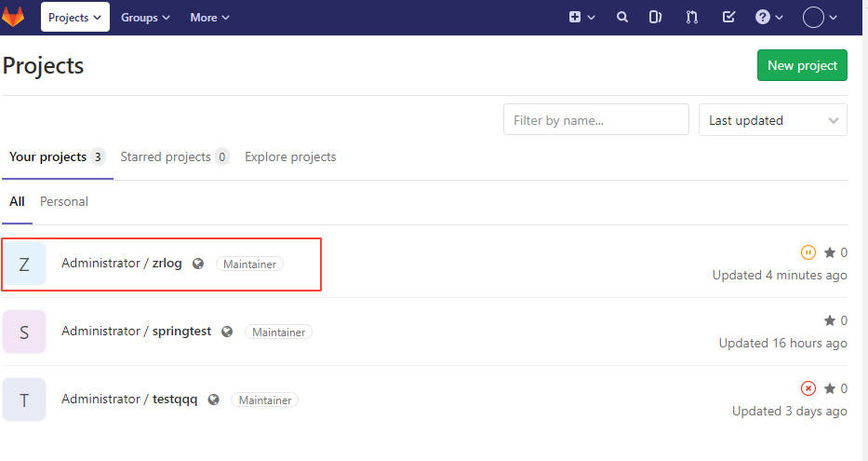The width and height of the screenshot is (868, 461).
Task: Open the failed pipeline status of testqqq
Action: [808, 388]
